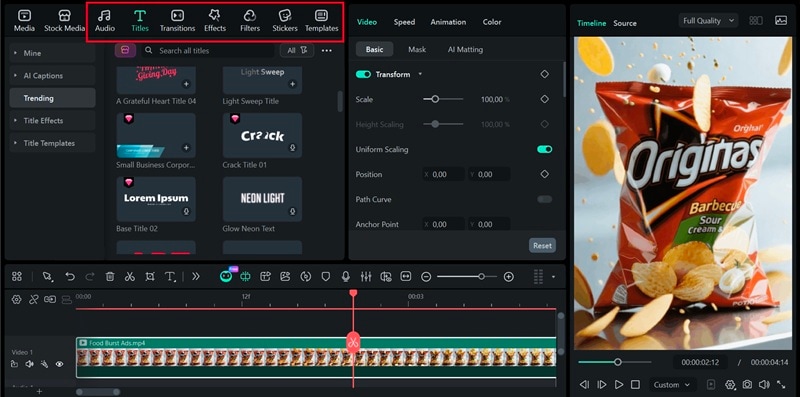Image resolution: width=800 pixels, height=397 pixels.
Task: Open the Filters tab
Action: click(249, 21)
